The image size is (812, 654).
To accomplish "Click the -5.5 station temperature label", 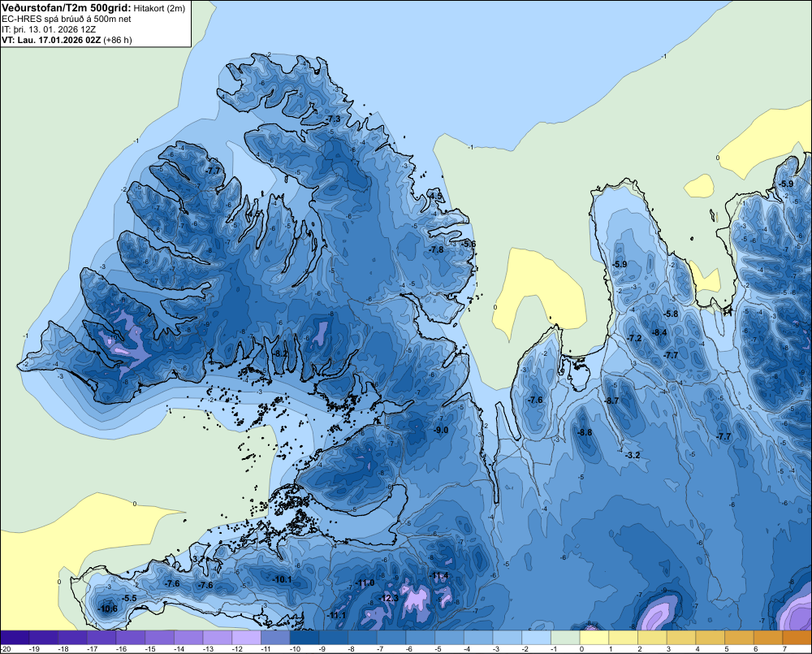I will pos(129,597).
